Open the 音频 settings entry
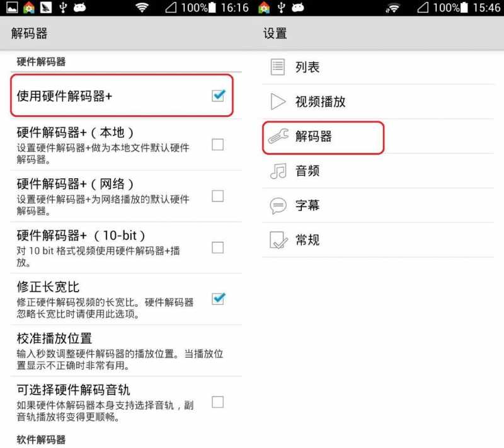 pyautogui.click(x=378, y=171)
